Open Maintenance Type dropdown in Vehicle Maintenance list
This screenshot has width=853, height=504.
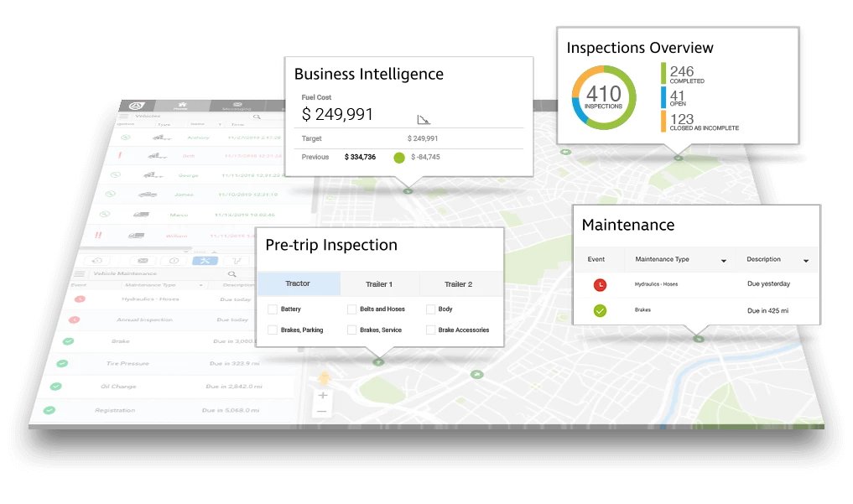(x=200, y=285)
